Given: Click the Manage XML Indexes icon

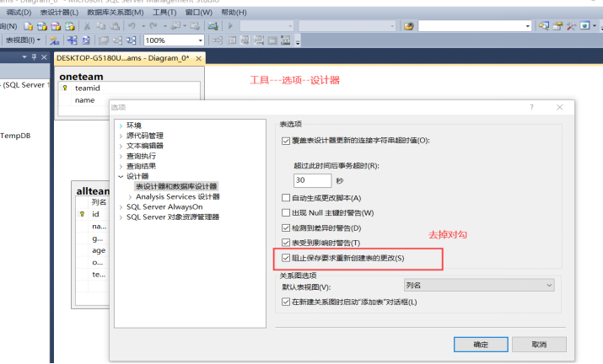Looking at the screenshot, I should (x=258, y=40).
